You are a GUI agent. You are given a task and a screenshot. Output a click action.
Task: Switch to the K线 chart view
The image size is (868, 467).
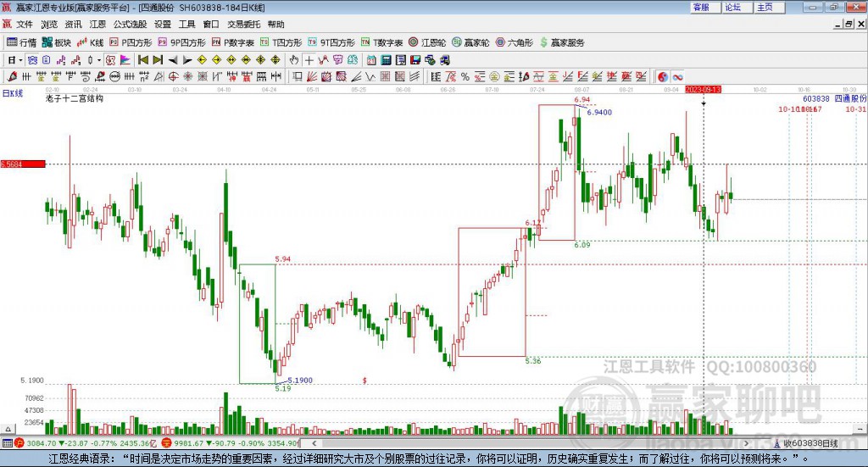coord(91,42)
